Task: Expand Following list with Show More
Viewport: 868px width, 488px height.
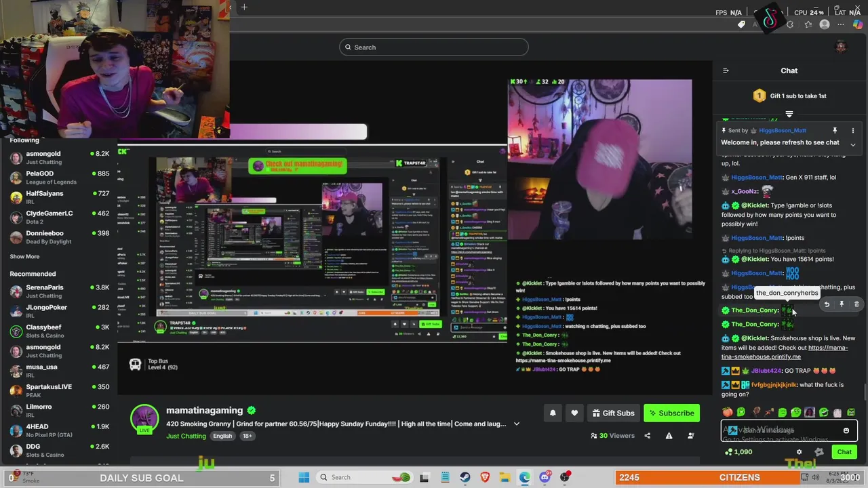Action: pyautogui.click(x=24, y=257)
